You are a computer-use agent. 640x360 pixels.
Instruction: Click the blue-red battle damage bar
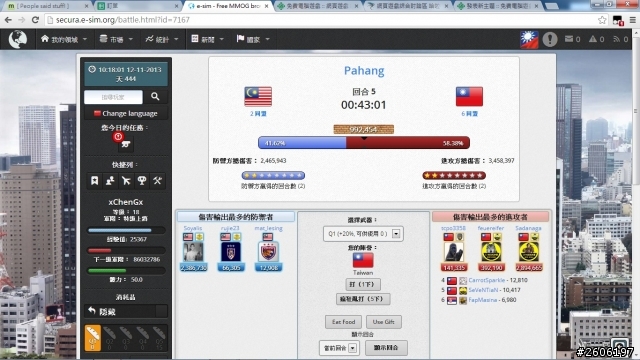364,143
